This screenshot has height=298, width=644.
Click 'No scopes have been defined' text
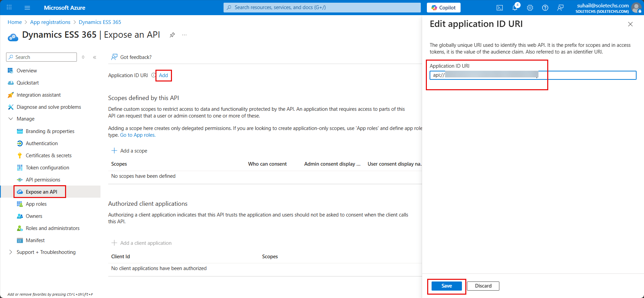[x=143, y=176]
